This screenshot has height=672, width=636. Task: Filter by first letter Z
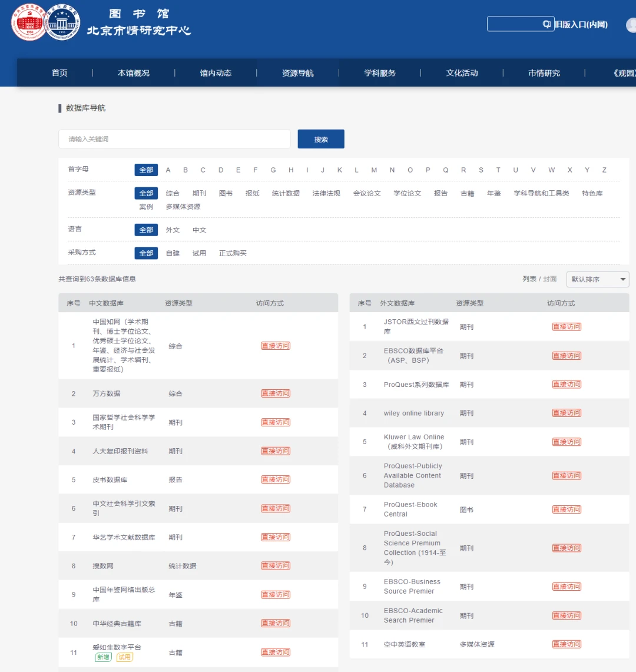tap(604, 170)
